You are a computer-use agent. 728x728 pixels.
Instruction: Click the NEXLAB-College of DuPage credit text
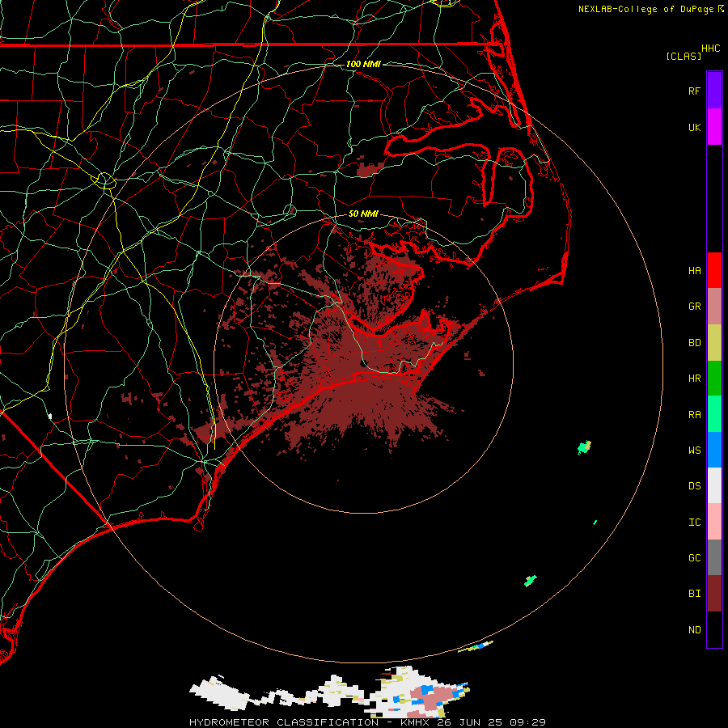pos(645,9)
